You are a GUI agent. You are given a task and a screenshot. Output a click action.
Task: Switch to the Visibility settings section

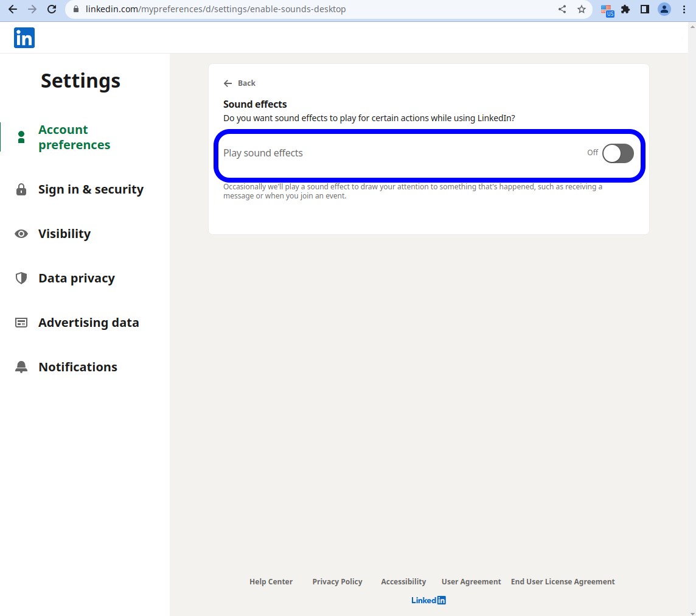(64, 234)
